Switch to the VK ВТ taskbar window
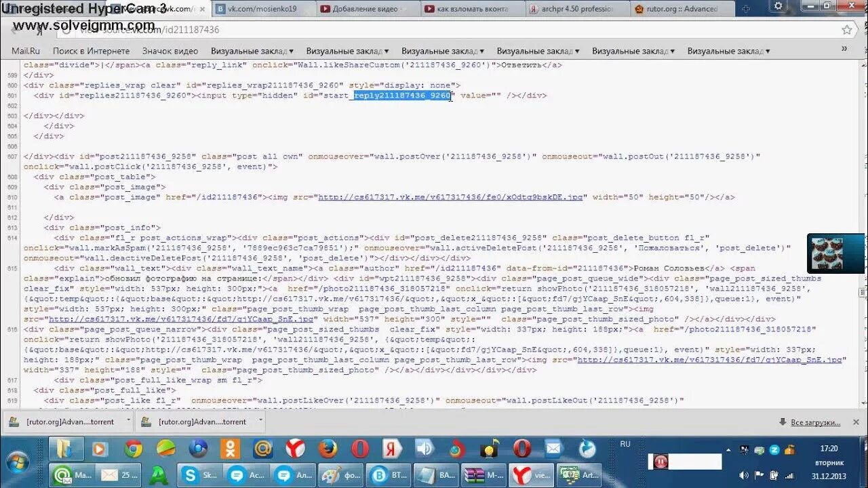Viewport: 868px width, 488px height. (x=388, y=474)
